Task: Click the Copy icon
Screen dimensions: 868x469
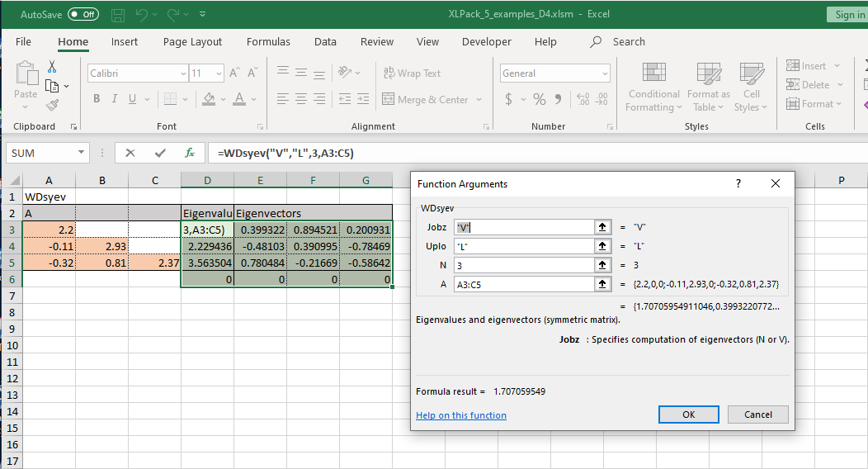Action: point(52,86)
